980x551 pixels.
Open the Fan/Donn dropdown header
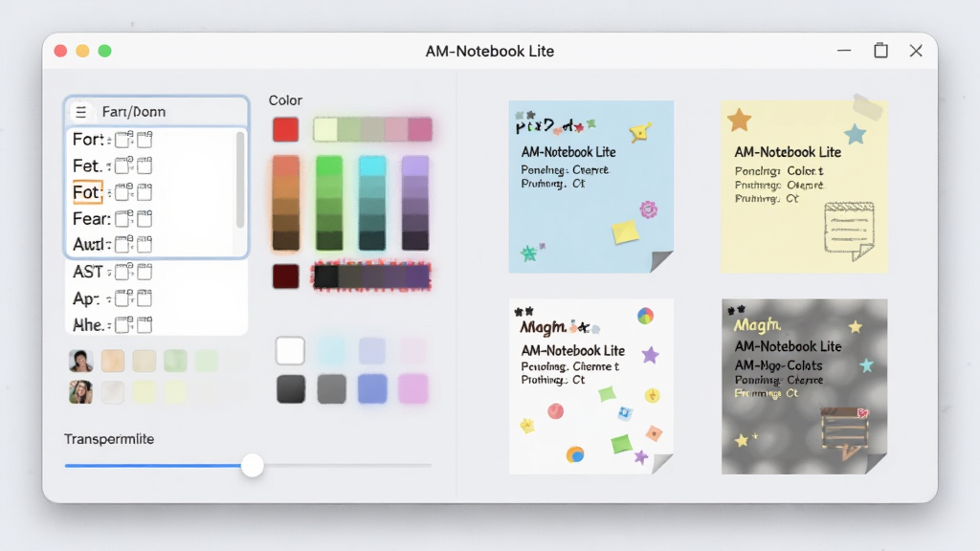point(156,112)
